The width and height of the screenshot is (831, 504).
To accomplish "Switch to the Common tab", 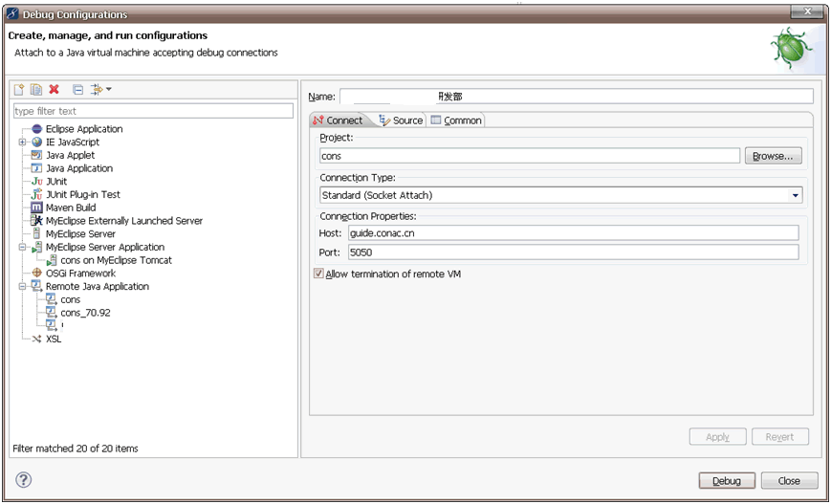I will coord(456,121).
